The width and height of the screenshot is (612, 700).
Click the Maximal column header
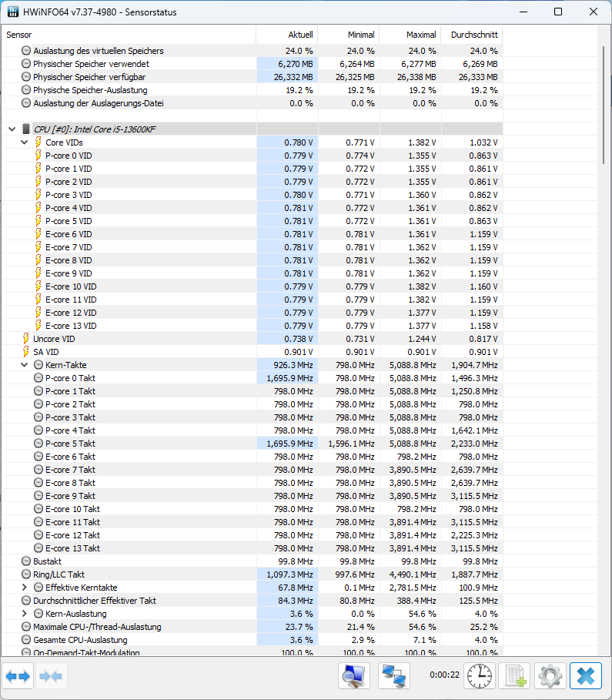[x=410, y=35]
